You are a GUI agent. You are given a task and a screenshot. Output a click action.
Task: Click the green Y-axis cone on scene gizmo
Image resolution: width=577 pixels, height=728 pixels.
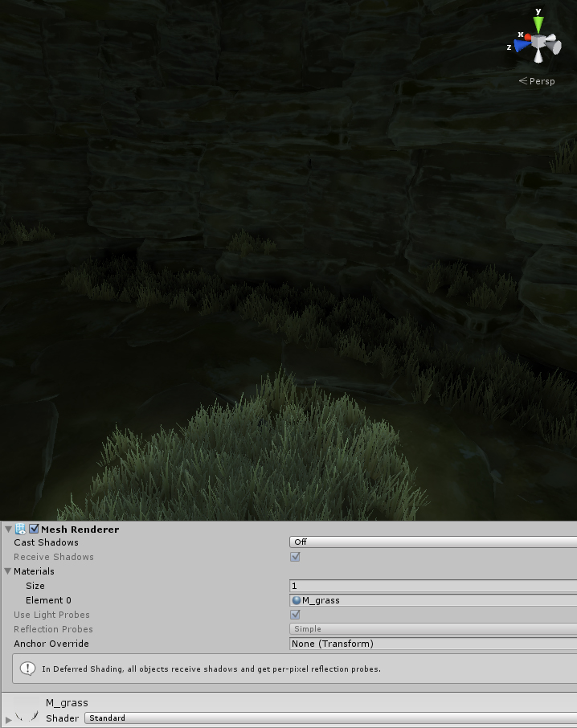point(538,24)
